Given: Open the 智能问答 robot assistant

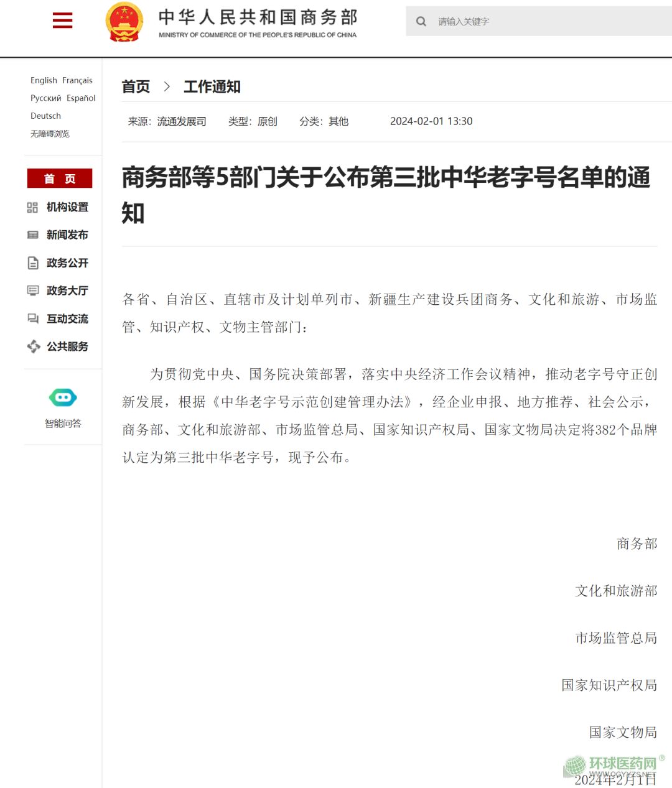Looking at the screenshot, I should 63,397.
